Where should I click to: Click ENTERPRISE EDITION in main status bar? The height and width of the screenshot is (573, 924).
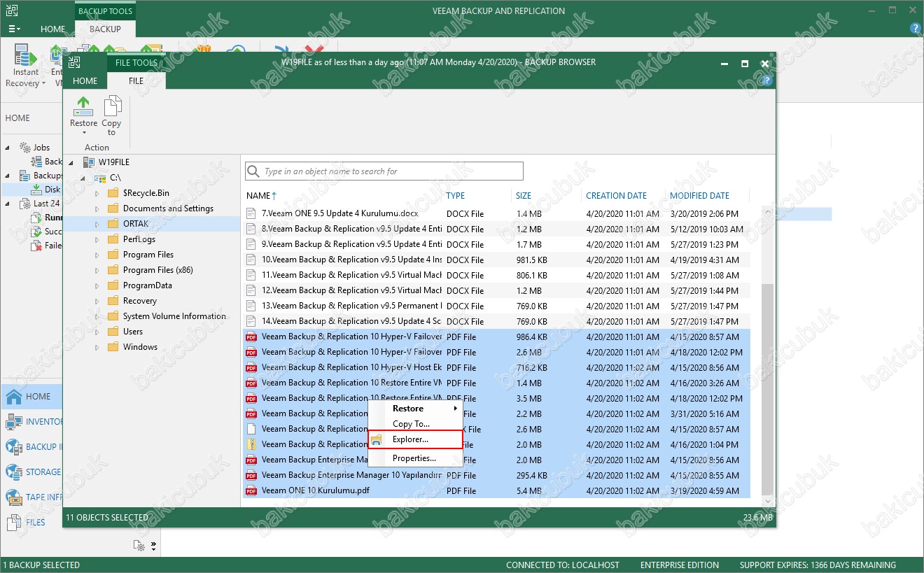[x=679, y=565]
